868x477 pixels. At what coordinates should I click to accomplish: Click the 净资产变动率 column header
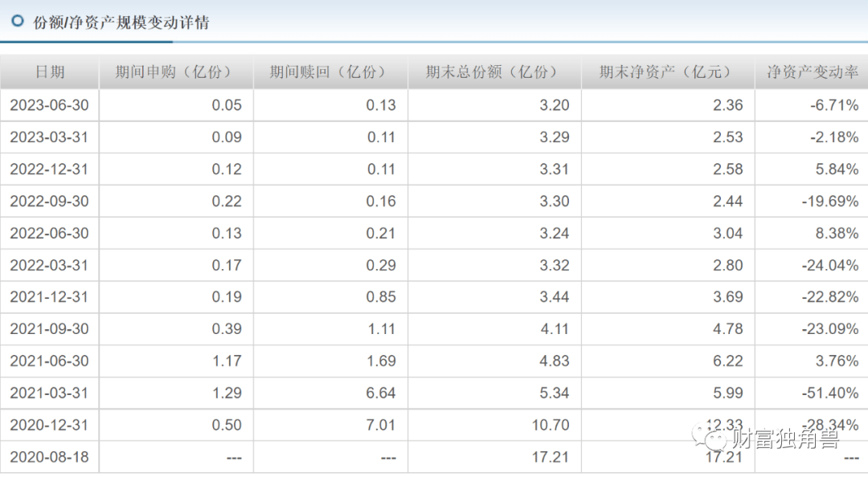coord(812,72)
